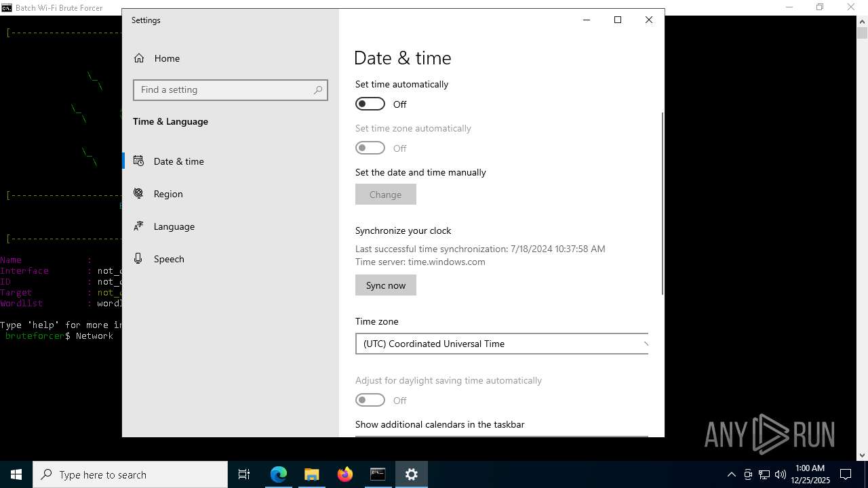Screen dimensions: 868x488
Task: Select the Region globe icon
Action: [138, 194]
